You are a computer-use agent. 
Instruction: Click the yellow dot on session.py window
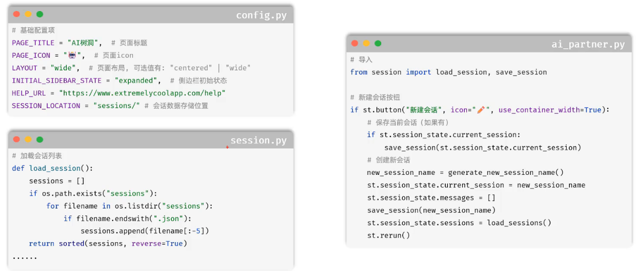point(28,139)
